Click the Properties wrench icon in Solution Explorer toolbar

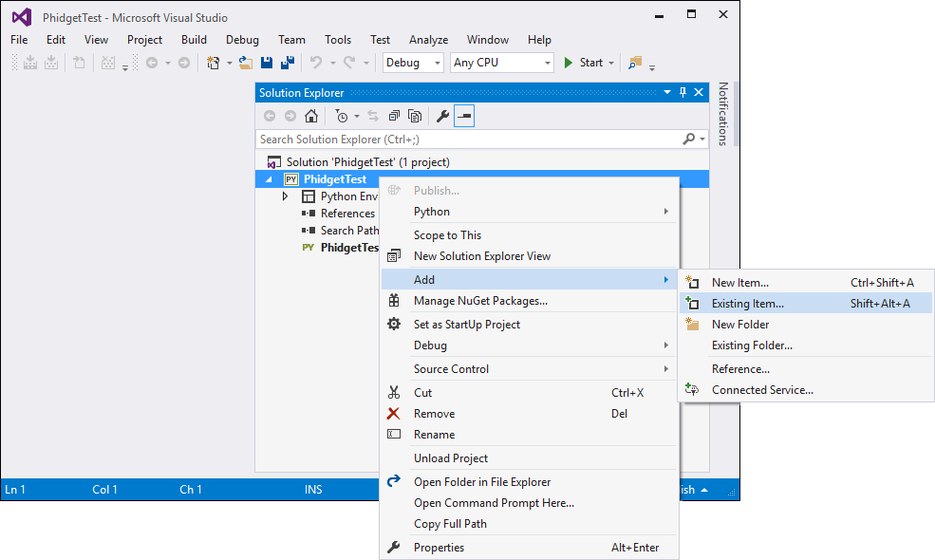click(x=442, y=116)
